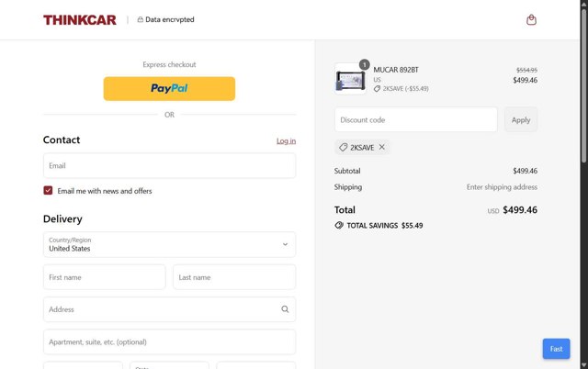This screenshot has width=588, height=369.
Task: Click the Total Savings tag icon
Action: (x=339, y=225)
